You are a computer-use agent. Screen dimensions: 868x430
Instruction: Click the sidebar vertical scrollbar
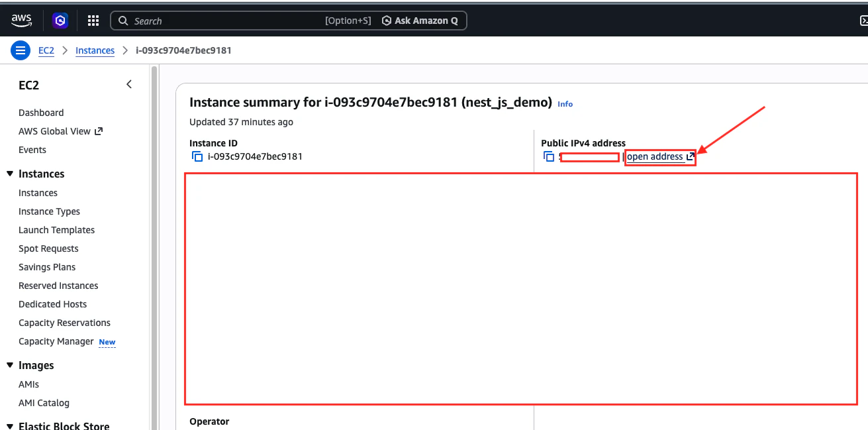[x=154, y=247]
